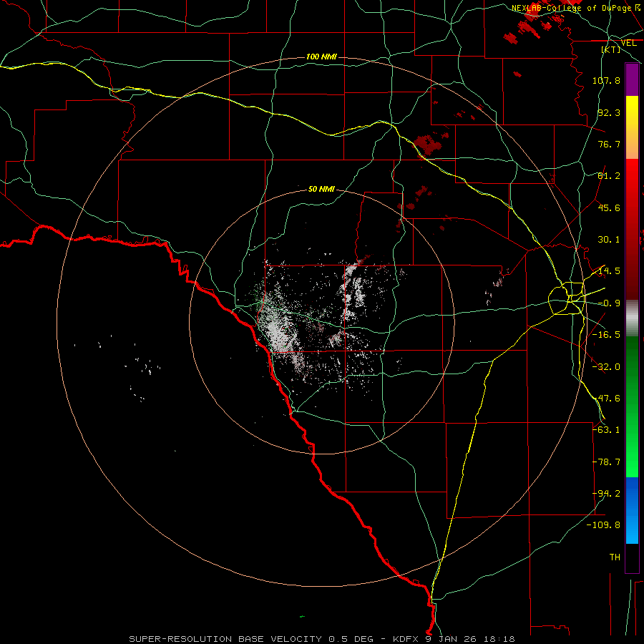This screenshot has width=644, height=644.
Task: Pick the gray near-zero segment of the scale
Action: tap(632, 318)
